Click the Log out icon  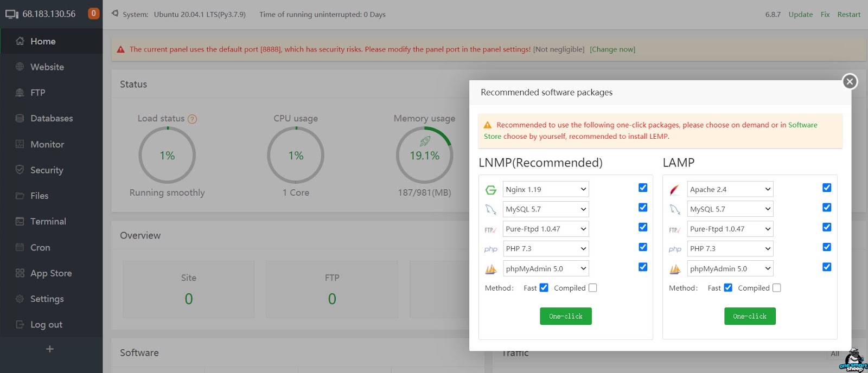[20, 324]
